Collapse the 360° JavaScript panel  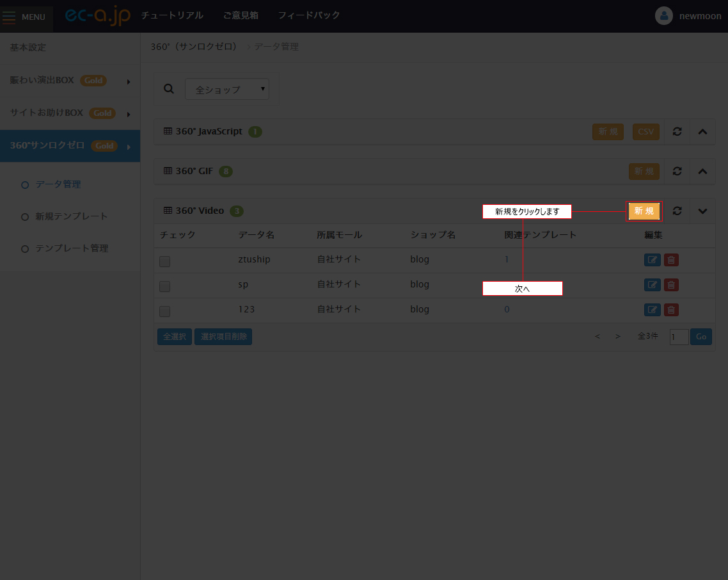click(x=702, y=131)
